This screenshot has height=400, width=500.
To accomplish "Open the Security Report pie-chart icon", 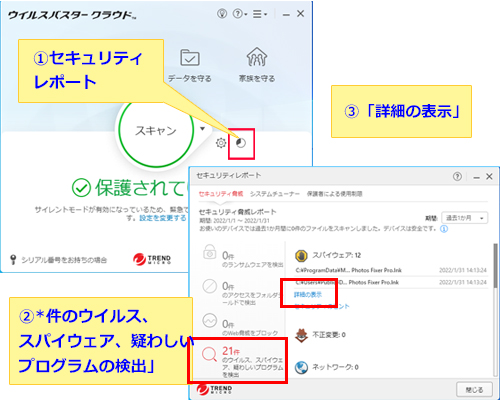I will (x=241, y=143).
